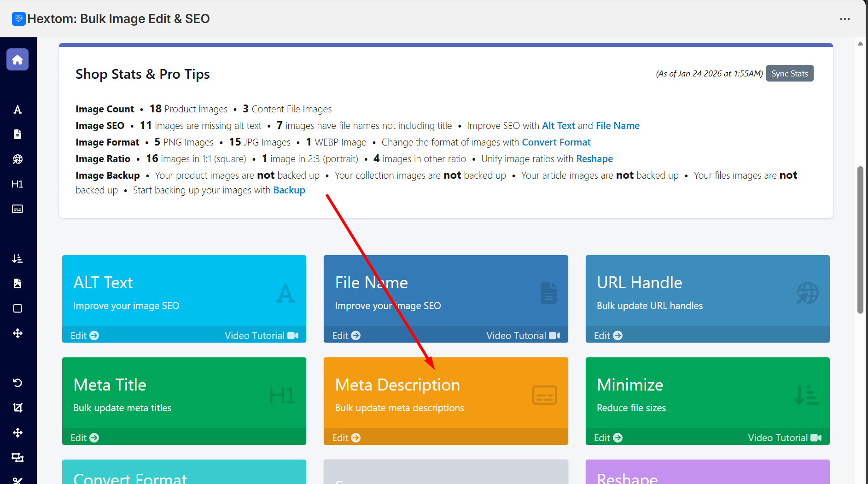Select Meta Description sidebar icon

coord(17,209)
